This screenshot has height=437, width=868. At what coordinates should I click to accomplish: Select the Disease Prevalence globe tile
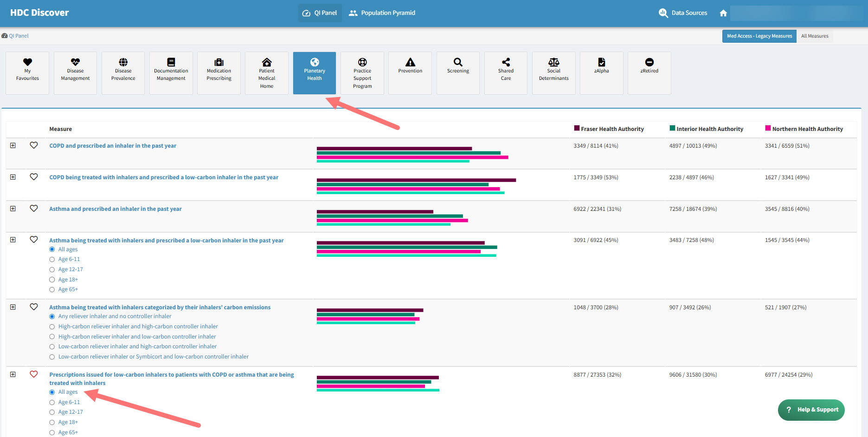tap(123, 73)
